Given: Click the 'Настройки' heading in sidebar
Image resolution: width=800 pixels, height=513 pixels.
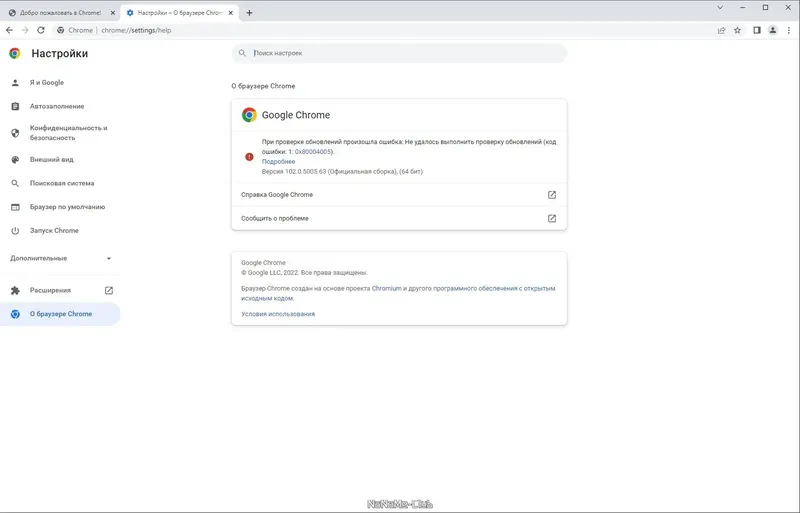Looking at the screenshot, I should (x=60, y=54).
